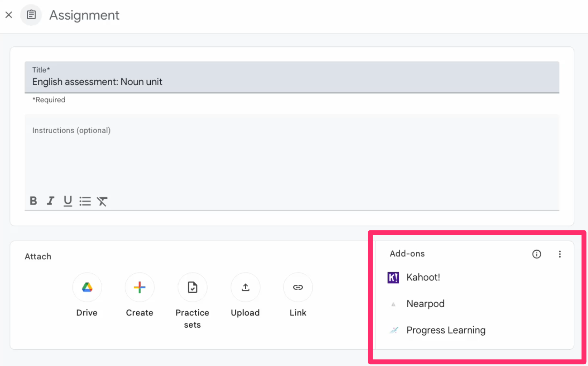Toggle underline formatting in instructions

[68, 201]
